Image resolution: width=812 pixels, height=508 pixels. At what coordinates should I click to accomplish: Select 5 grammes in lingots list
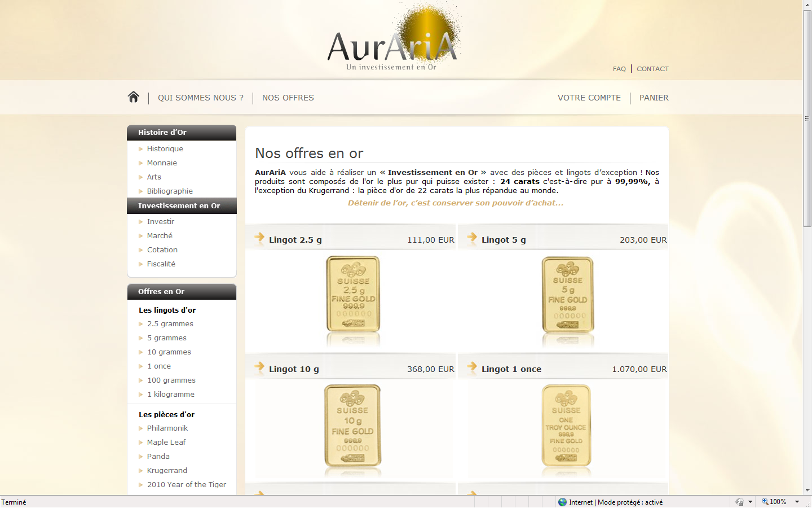tap(167, 338)
